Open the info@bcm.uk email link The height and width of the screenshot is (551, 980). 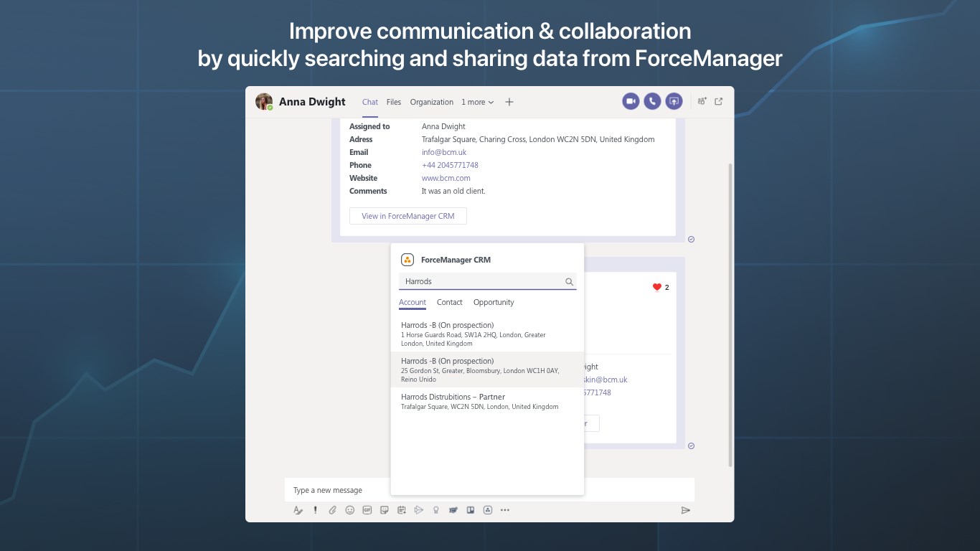pyautogui.click(x=444, y=152)
